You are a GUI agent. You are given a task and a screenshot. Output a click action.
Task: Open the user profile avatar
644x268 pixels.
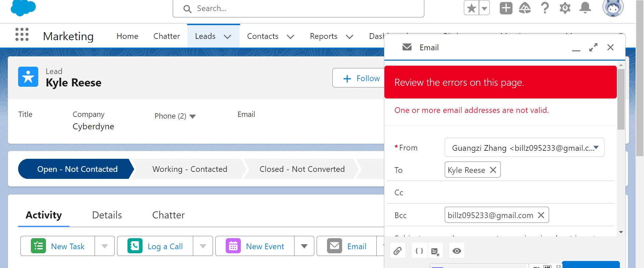613,7
